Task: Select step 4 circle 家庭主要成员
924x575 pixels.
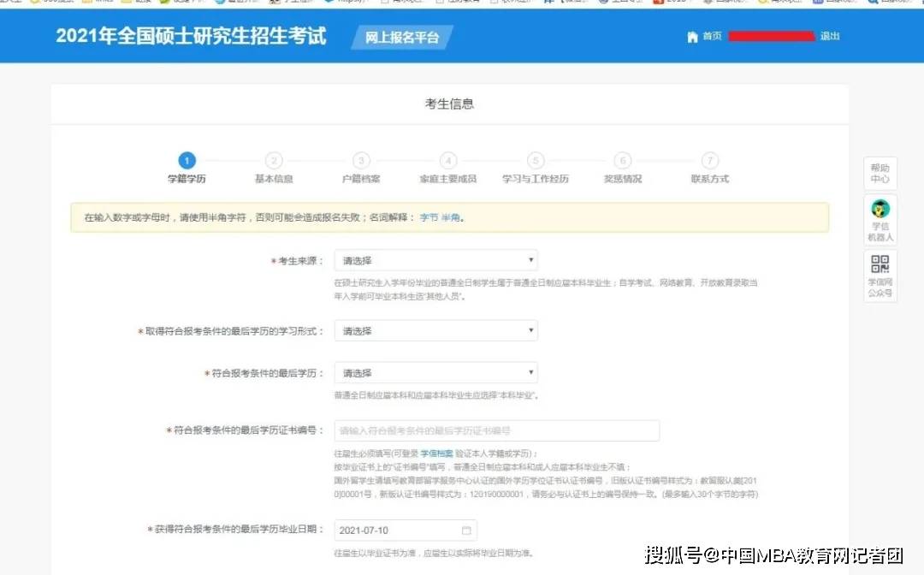Action: point(448,160)
